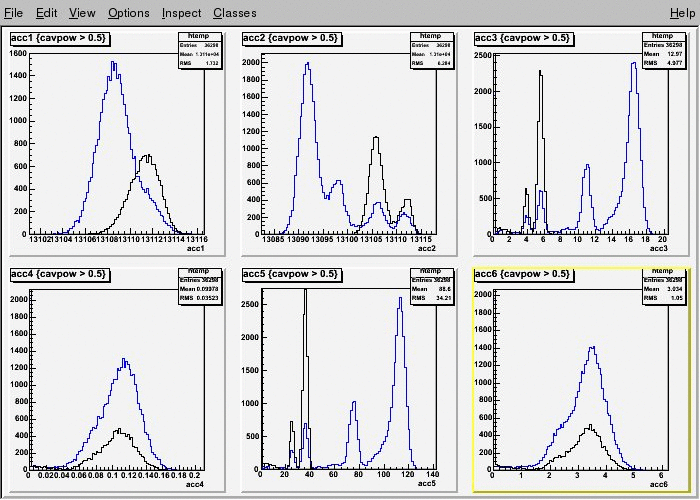Click the htemp stats box in acc6 plot

pos(664,286)
